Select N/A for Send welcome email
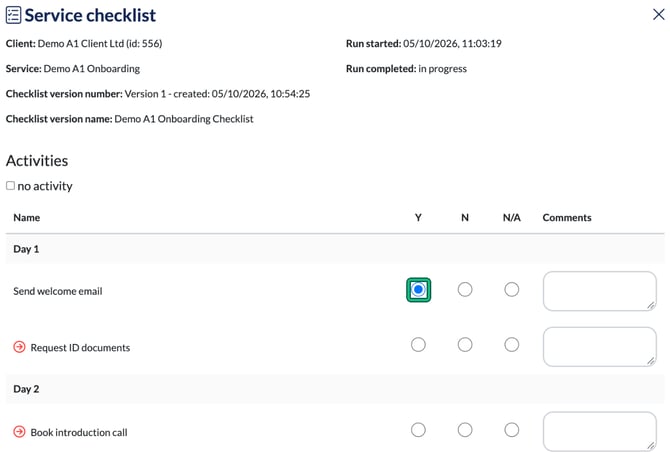Viewport: 670px width, 463px height. tap(511, 290)
